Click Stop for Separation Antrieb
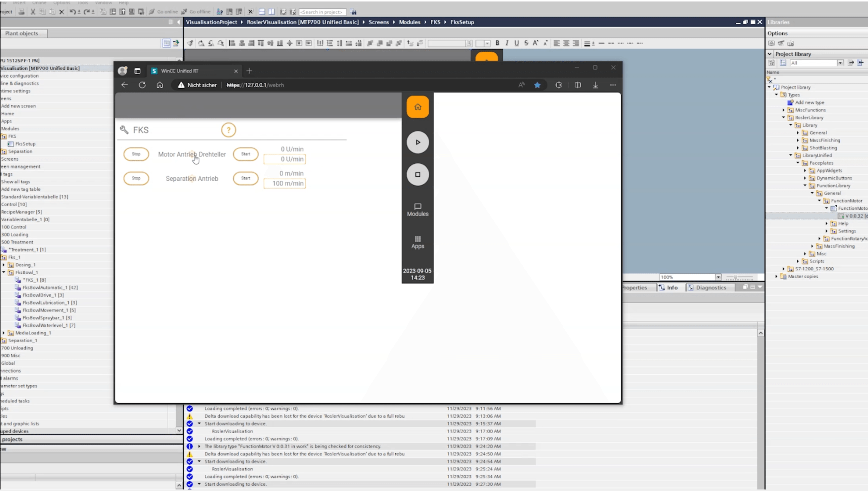The image size is (868, 491). [136, 178]
